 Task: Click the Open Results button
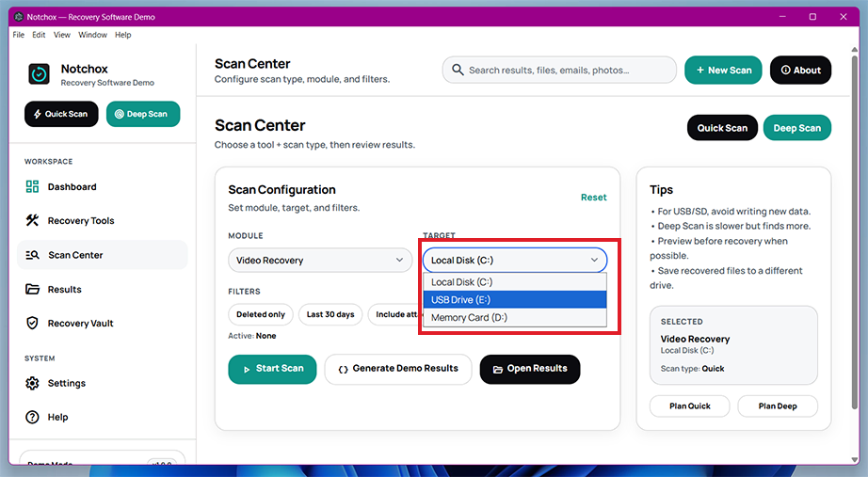(x=530, y=369)
